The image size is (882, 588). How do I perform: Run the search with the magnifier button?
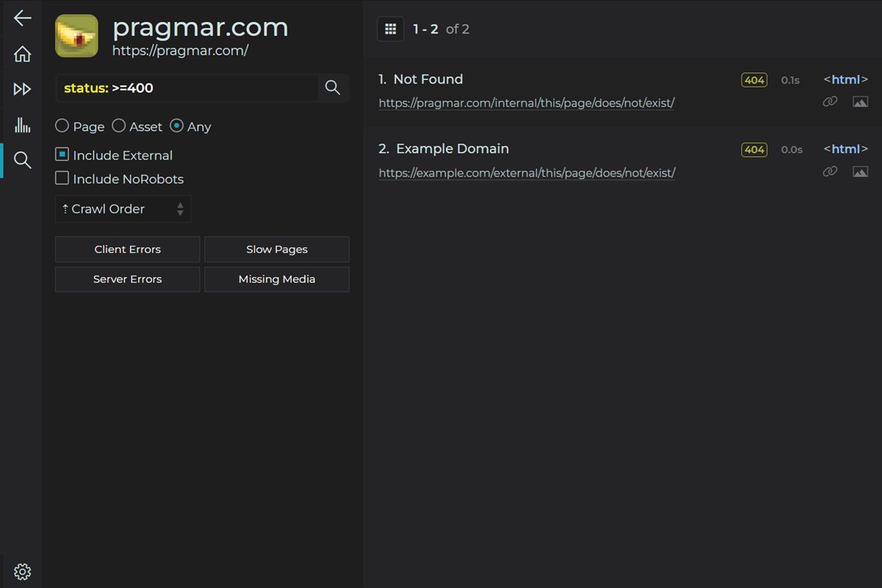[x=332, y=87]
